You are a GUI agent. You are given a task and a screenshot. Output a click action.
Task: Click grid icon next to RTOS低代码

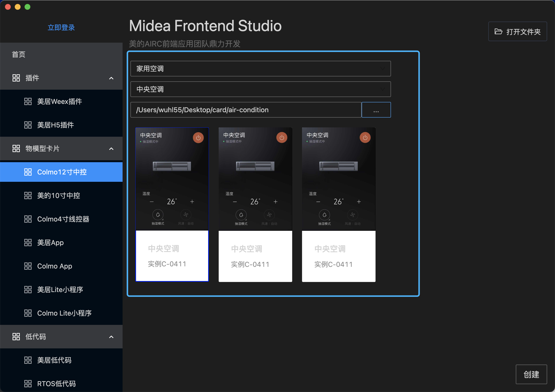(28, 384)
